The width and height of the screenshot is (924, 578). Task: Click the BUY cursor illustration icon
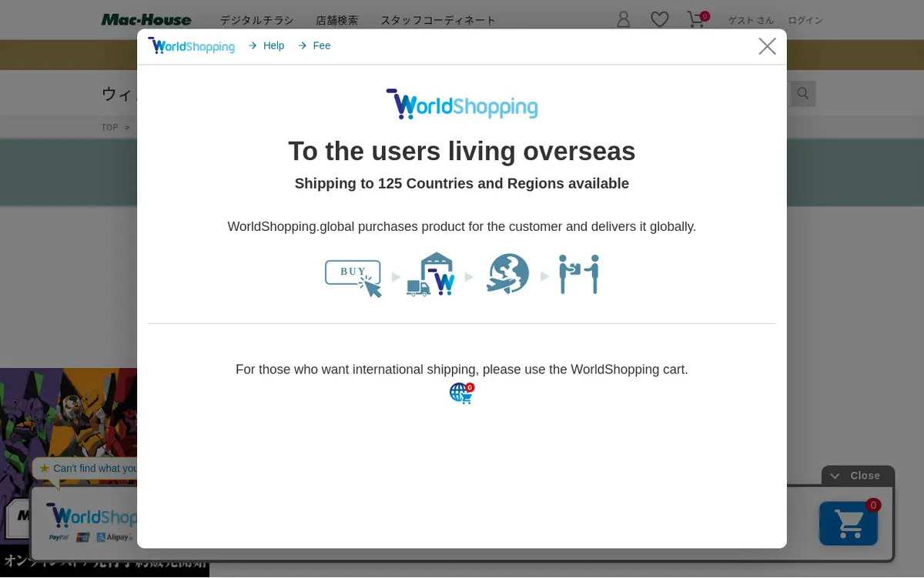(353, 278)
